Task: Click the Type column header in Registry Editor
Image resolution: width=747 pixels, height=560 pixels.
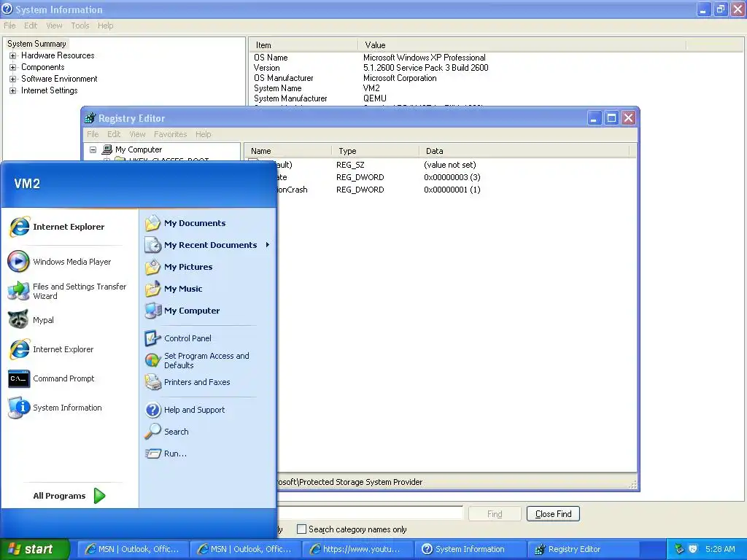Action: click(x=375, y=151)
